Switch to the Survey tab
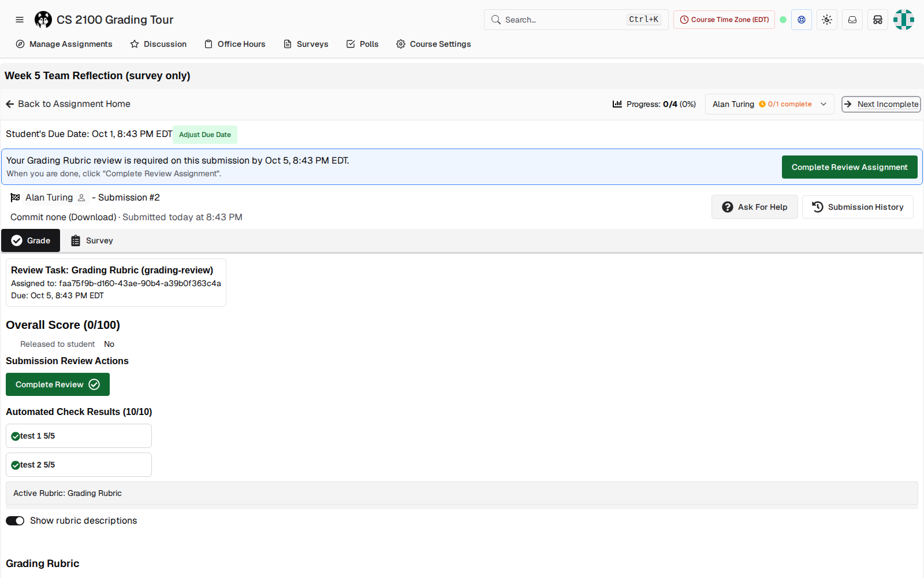Viewport: 924px width, 578px height. 92,240
